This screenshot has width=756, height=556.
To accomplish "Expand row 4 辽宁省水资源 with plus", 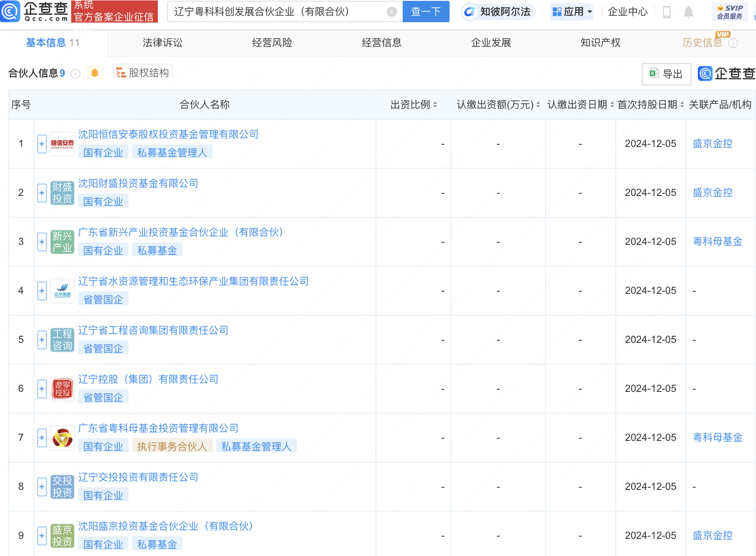I will pos(42,291).
